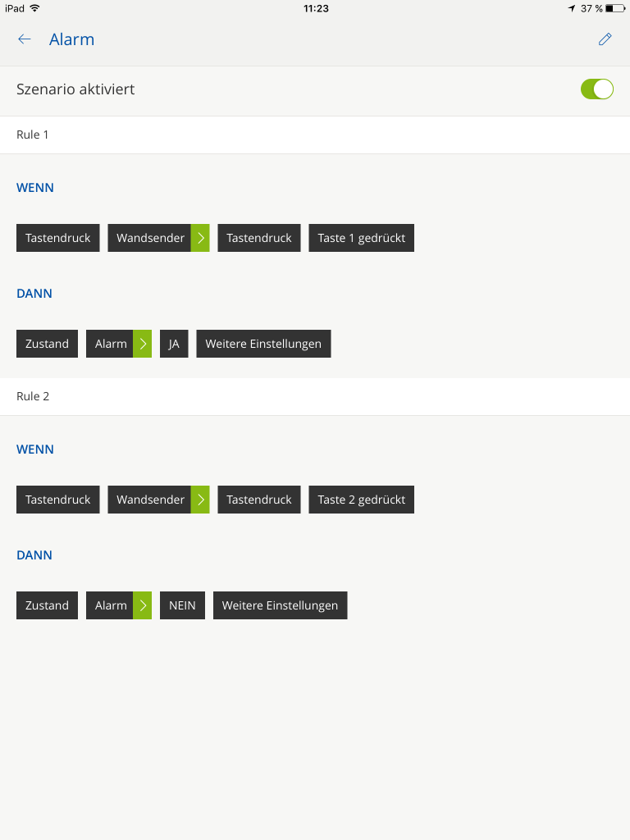
Task: Tap JA state value in Rule 1
Action: (174, 344)
